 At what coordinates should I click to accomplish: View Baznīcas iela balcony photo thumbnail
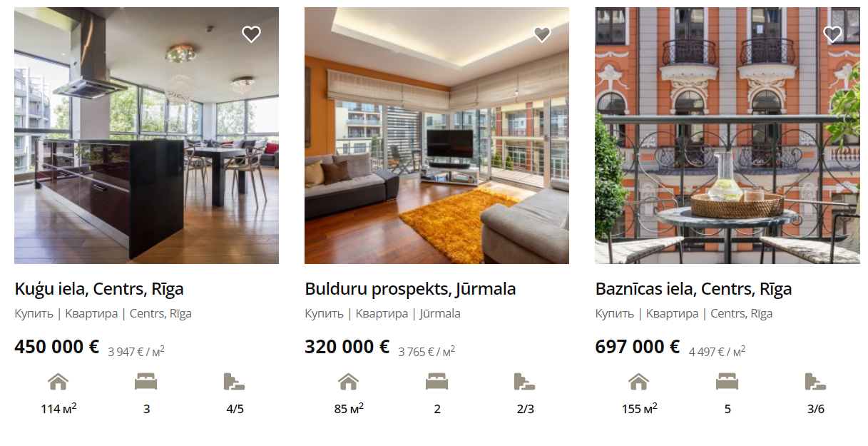coord(727,136)
